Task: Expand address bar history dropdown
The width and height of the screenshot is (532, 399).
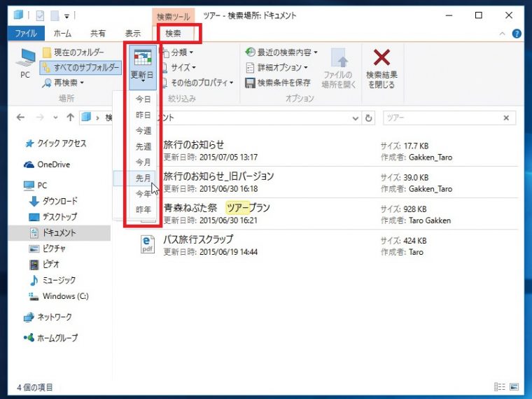Action: 355,118
